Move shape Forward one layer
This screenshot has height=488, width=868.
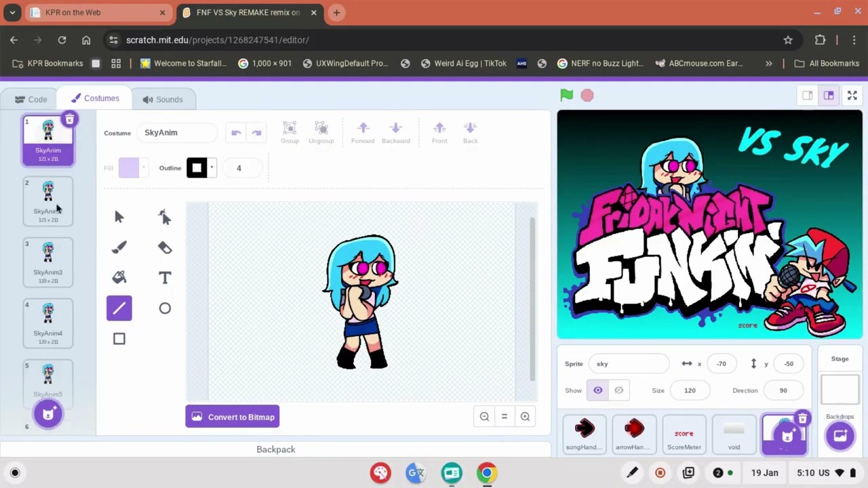[363, 133]
